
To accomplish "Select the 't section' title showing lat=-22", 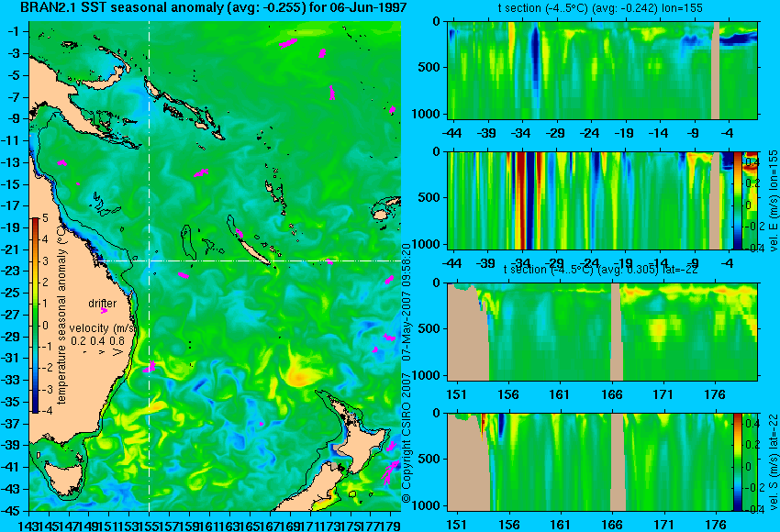I will pos(600,269).
